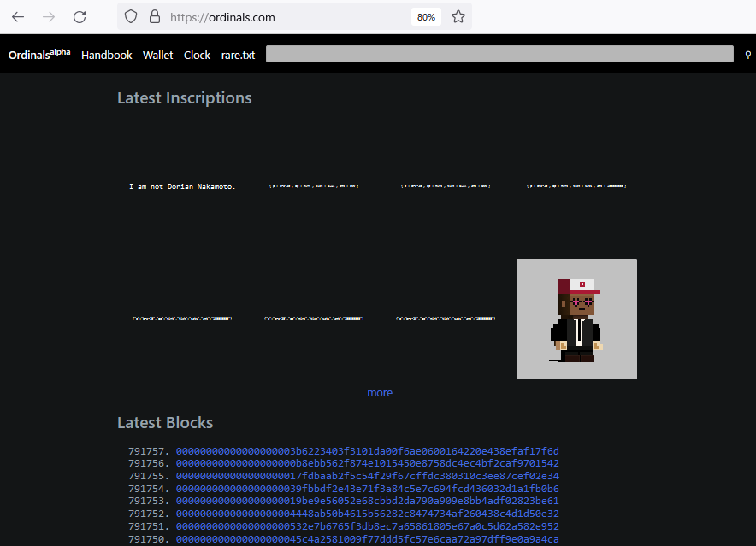756x546 pixels.
Task: Open the 80% zoom level indicator
Action: [x=426, y=16]
